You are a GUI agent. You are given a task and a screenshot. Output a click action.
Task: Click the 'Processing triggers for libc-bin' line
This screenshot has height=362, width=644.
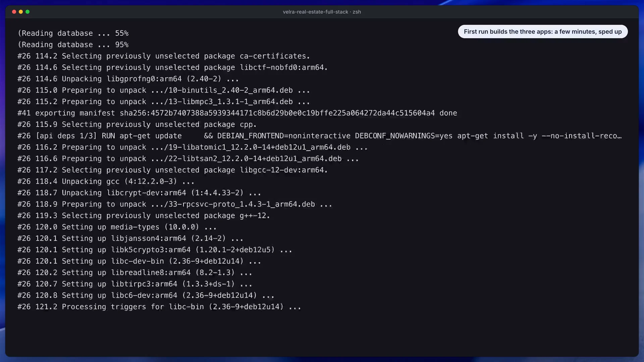159,307
